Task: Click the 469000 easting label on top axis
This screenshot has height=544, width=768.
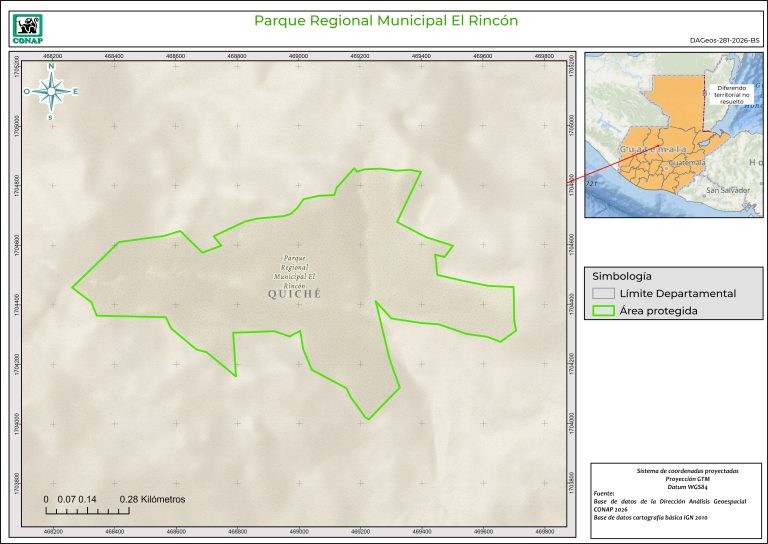Action: click(x=299, y=57)
